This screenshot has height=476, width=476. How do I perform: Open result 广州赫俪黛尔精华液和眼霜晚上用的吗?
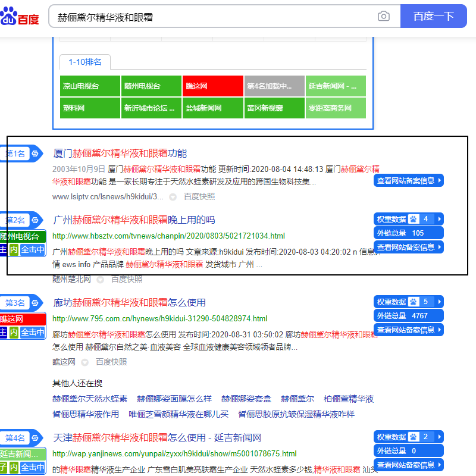coord(134,220)
